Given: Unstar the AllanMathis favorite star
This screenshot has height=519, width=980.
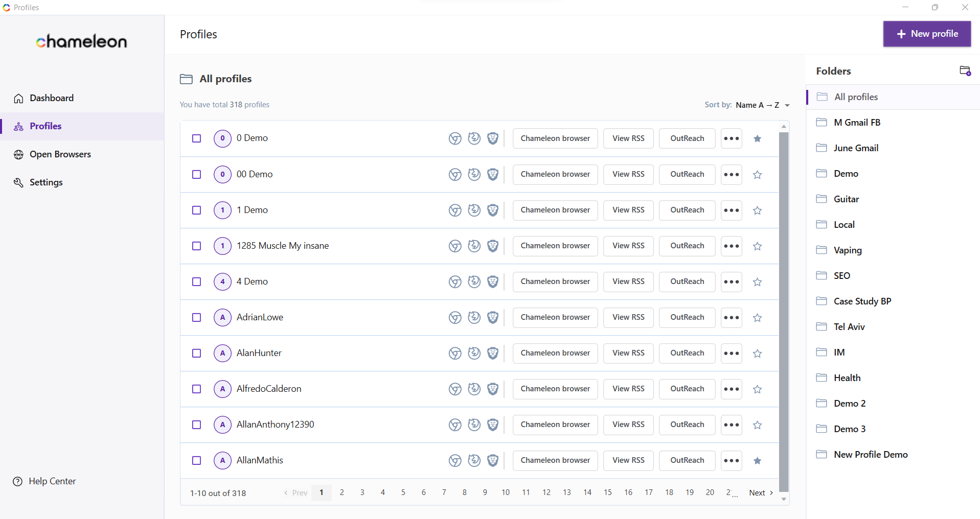Looking at the screenshot, I should pos(758,460).
